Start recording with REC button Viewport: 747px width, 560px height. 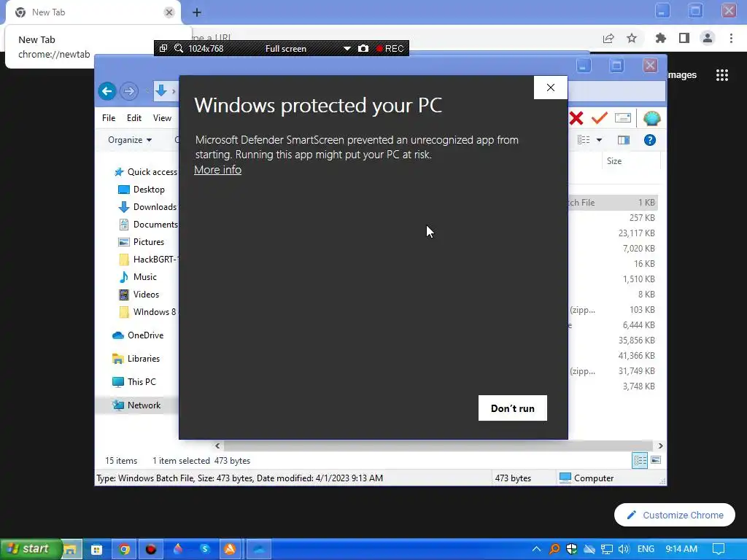pos(390,49)
